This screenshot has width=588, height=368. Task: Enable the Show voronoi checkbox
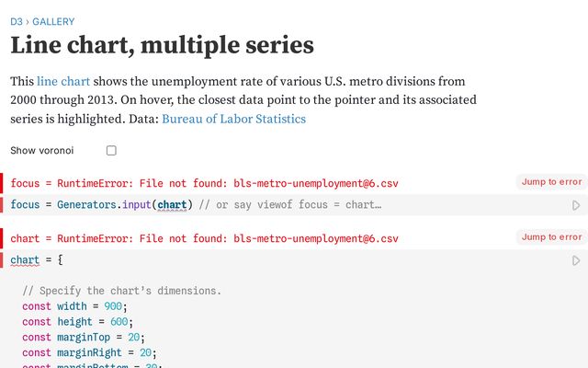click(111, 150)
